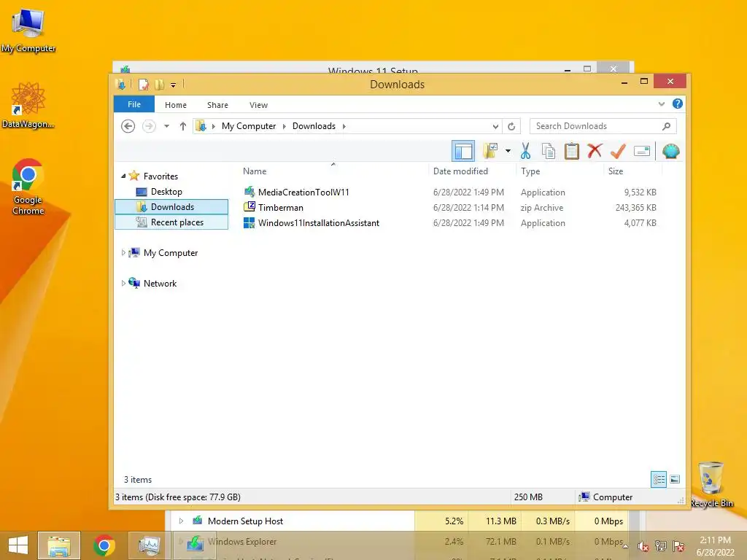
Task: Select the Timberman zip archive
Action: (281, 208)
